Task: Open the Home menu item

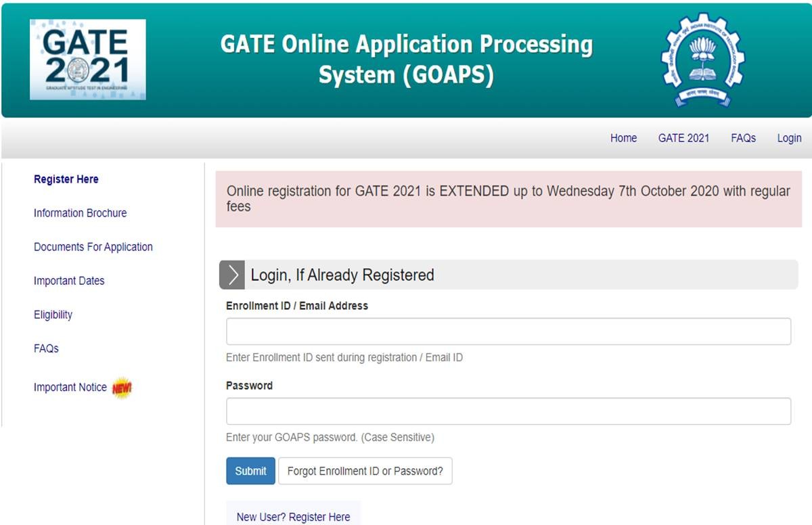Action: point(623,138)
